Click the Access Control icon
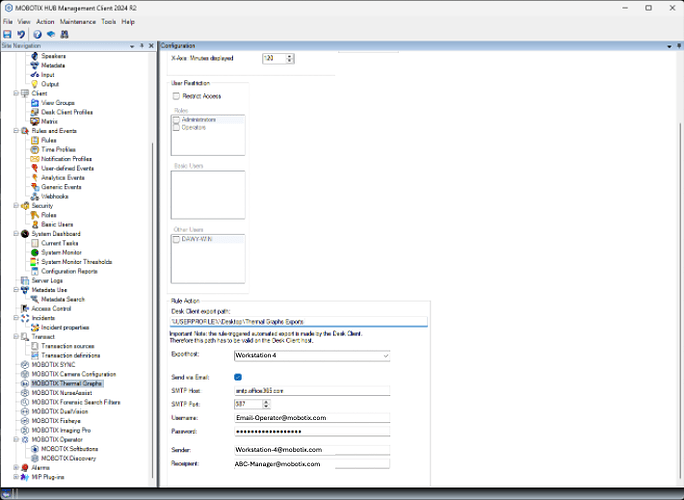Viewport: 684px width, 500px height. coord(25,308)
